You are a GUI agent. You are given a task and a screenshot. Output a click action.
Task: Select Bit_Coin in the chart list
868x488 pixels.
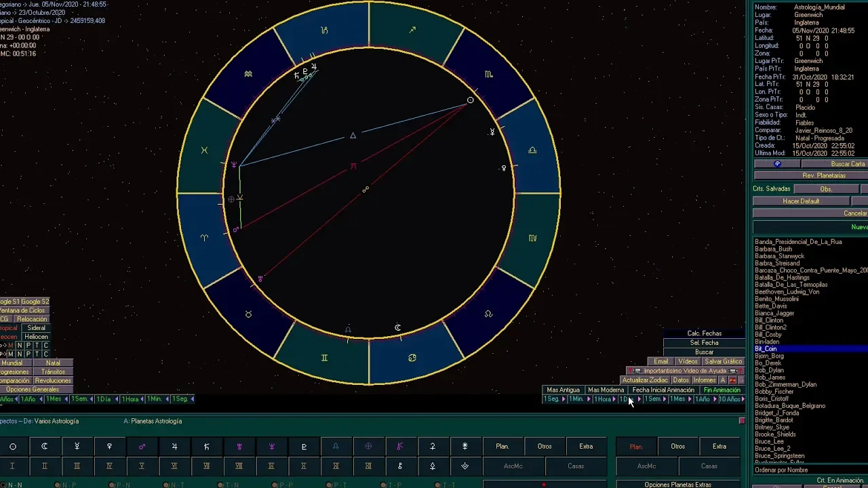tap(811, 349)
